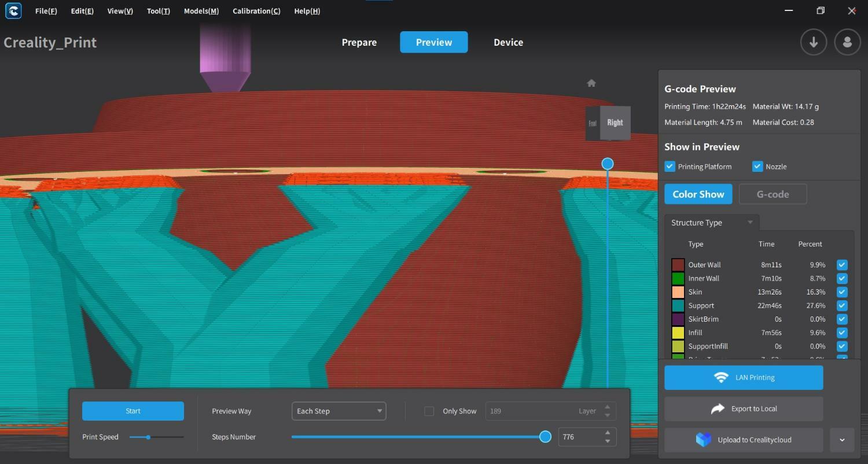The height and width of the screenshot is (464, 868).
Task: Click the share arrow icon on Export
Action: (x=718, y=409)
